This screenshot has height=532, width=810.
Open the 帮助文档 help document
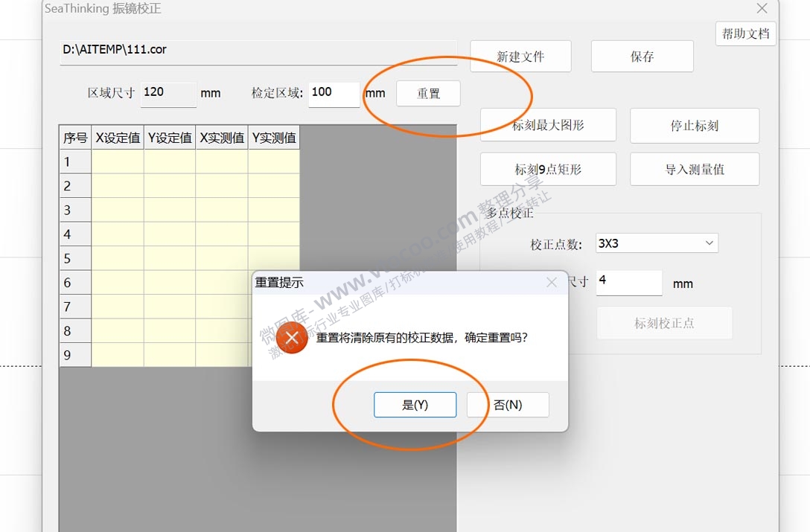[744, 33]
